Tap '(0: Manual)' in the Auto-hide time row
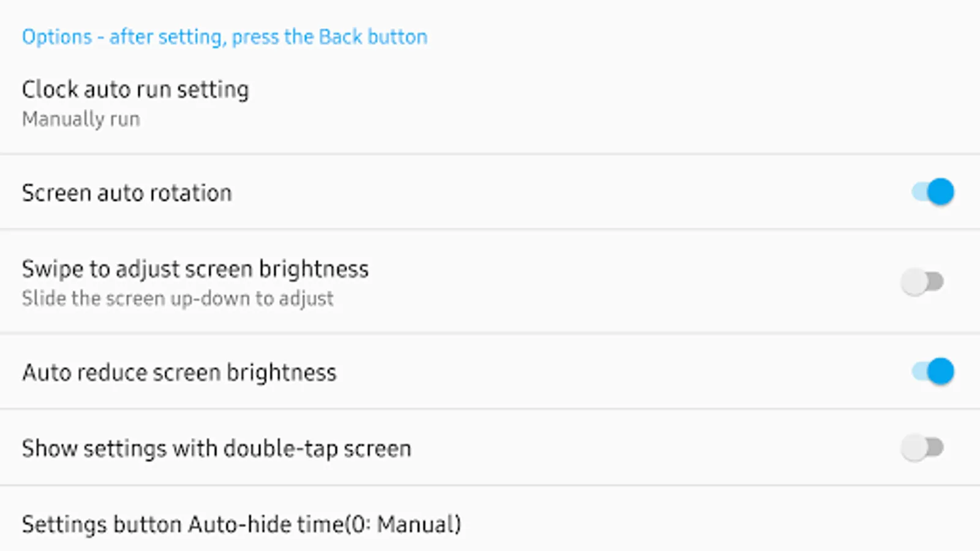Screen dimensions: 980x551 click(403, 525)
